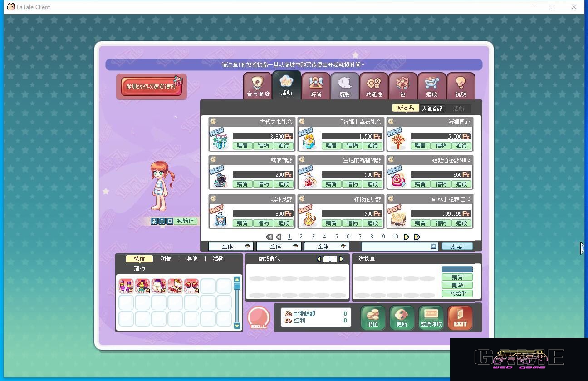Switch to the 時尚 fashion tab
The height and width of the screenshot is (381, 588).
pyautogui.click(x=316, y=86)
